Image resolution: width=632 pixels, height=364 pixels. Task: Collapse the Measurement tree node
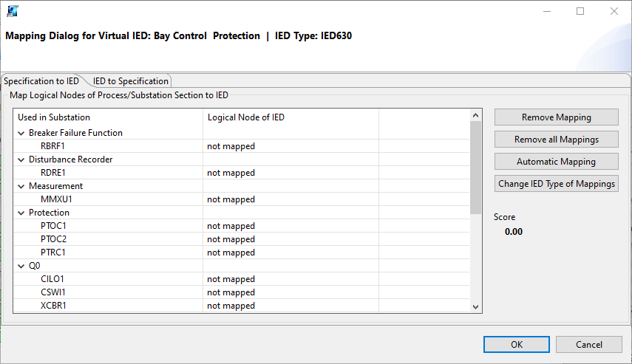coord(21,186)
